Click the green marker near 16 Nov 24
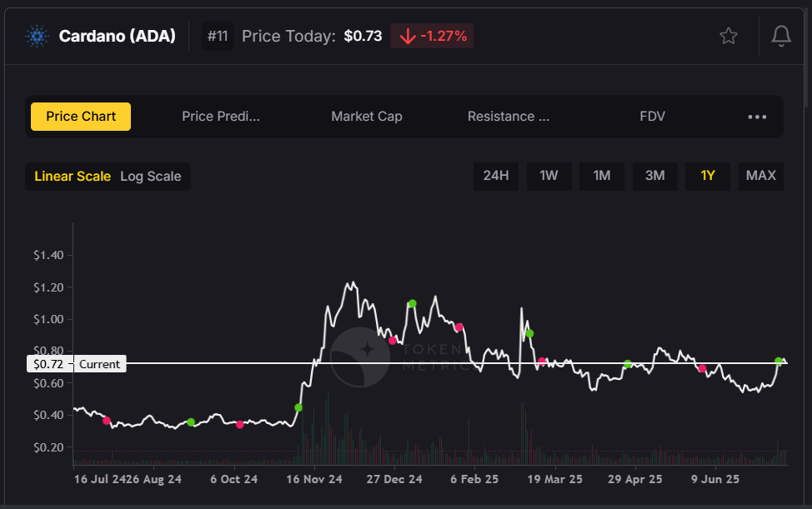Image resolution: width=812 pixels, height=509 pixels. [x=298, y=407]
